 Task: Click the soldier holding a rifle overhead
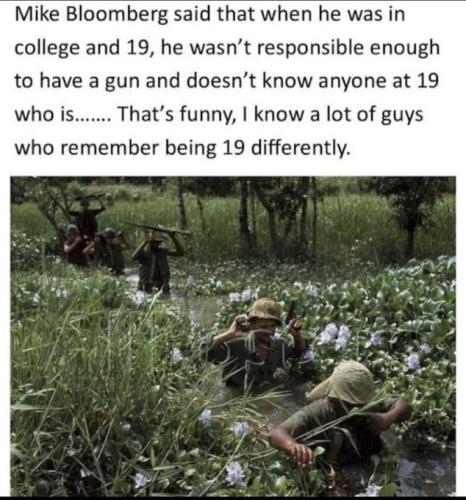[x=157, y=258]
